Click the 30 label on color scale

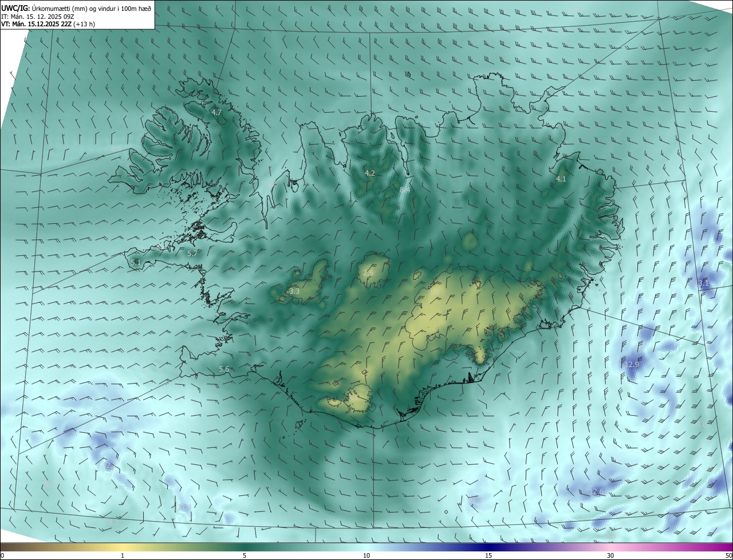coord(610,555)
